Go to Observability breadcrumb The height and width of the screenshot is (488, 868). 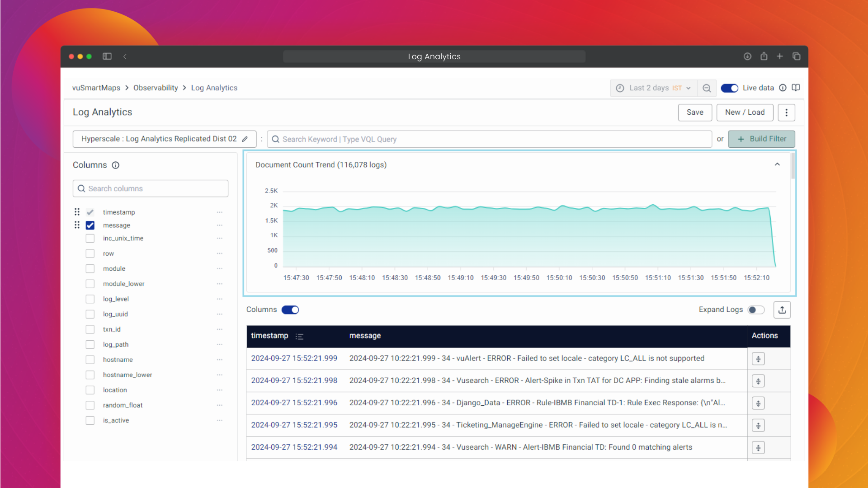pos(156,88)
